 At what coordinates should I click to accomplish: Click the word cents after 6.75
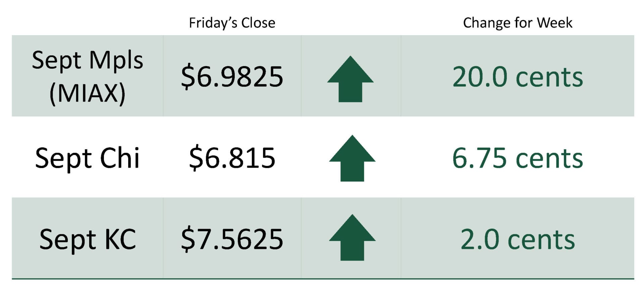pyautogui.click(x=549, y=160)
